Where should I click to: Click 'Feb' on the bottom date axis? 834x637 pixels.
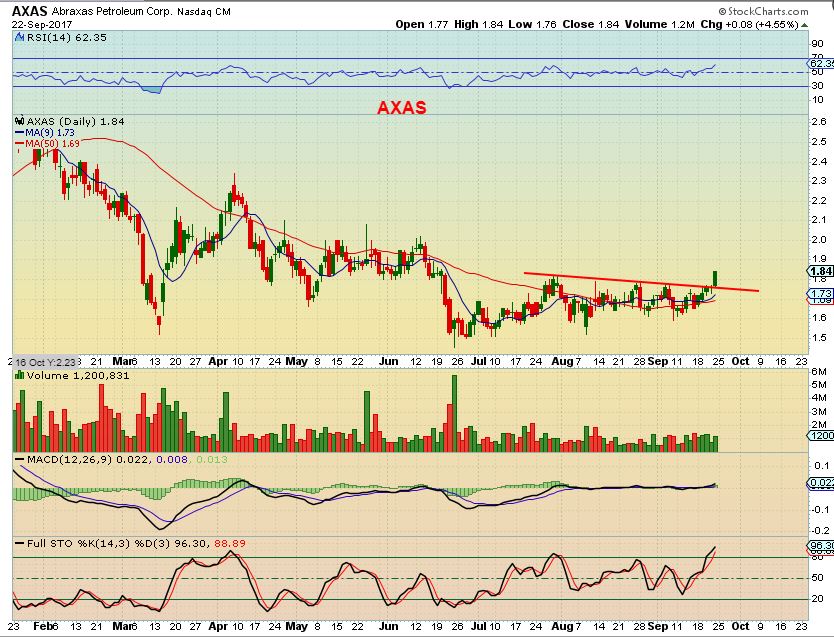(43, 626)
